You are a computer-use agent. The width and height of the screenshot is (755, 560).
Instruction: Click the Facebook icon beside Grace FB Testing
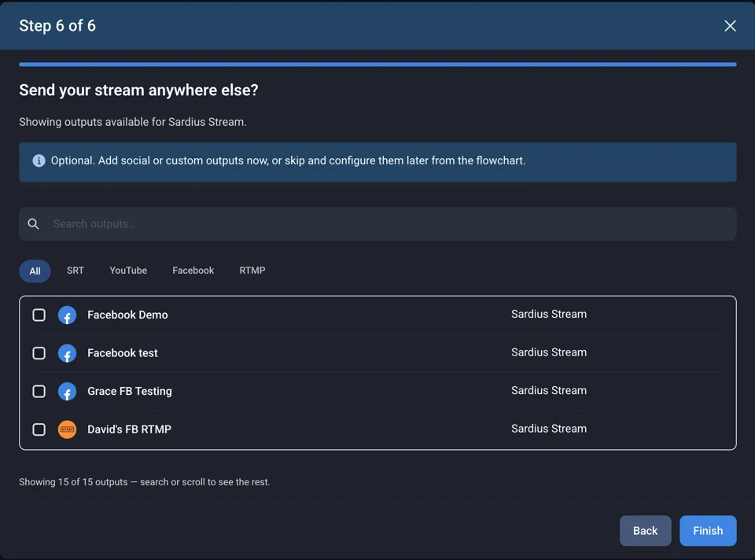tap(67, 392)
